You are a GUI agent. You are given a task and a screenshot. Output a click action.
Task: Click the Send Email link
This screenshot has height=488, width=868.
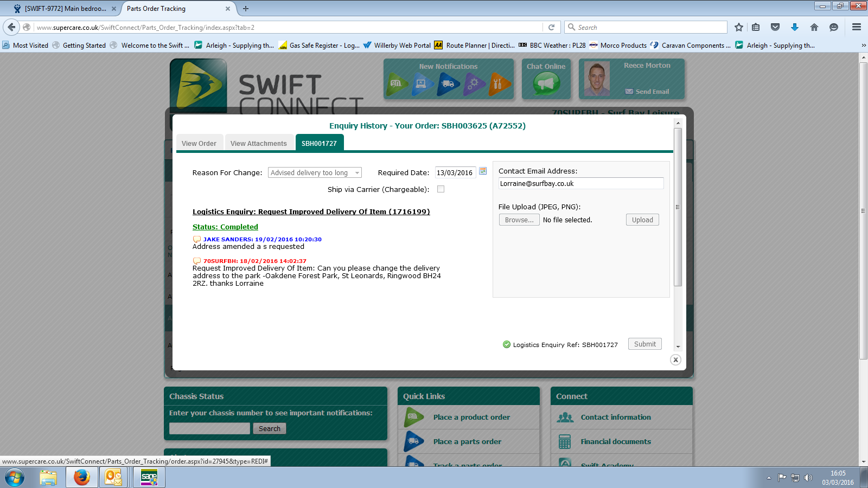648,92
